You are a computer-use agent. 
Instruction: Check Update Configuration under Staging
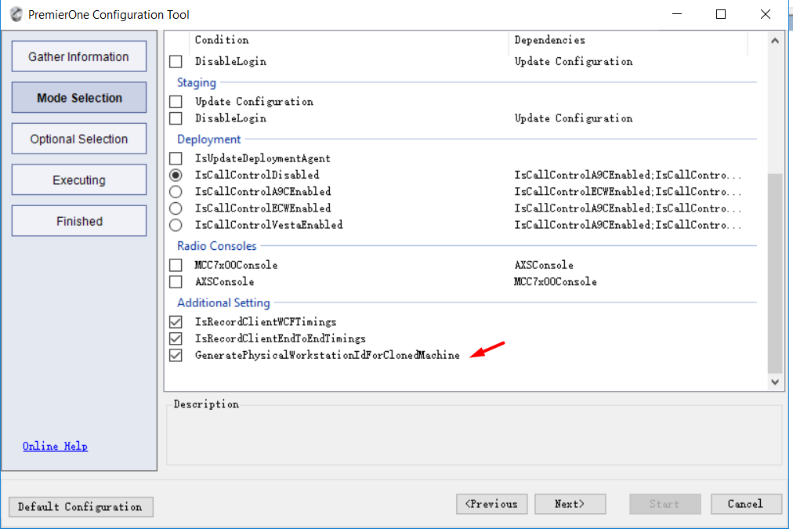[x=176, y=102]
